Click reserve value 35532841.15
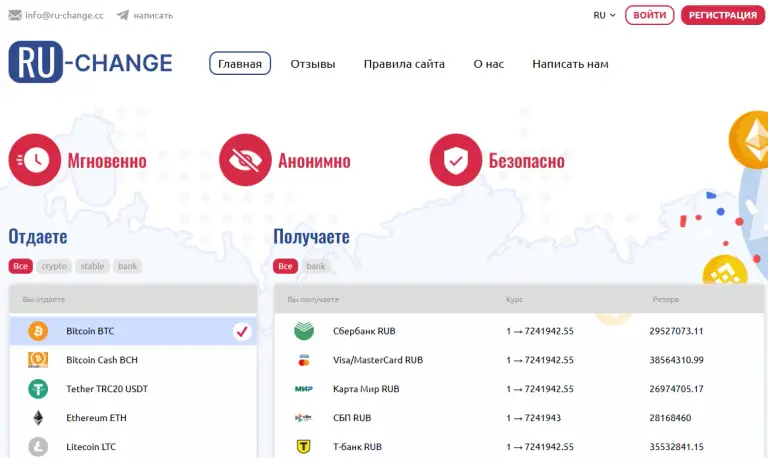 click(676, 447)
